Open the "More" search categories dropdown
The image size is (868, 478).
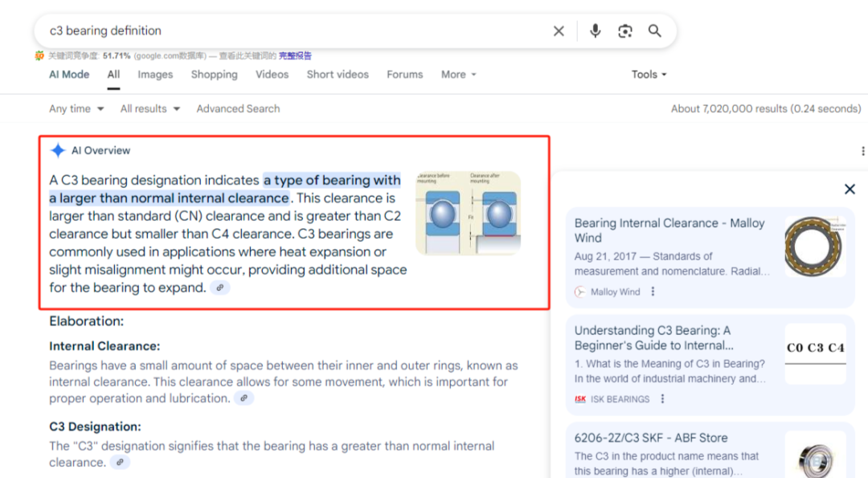click(x=457, y=74)
